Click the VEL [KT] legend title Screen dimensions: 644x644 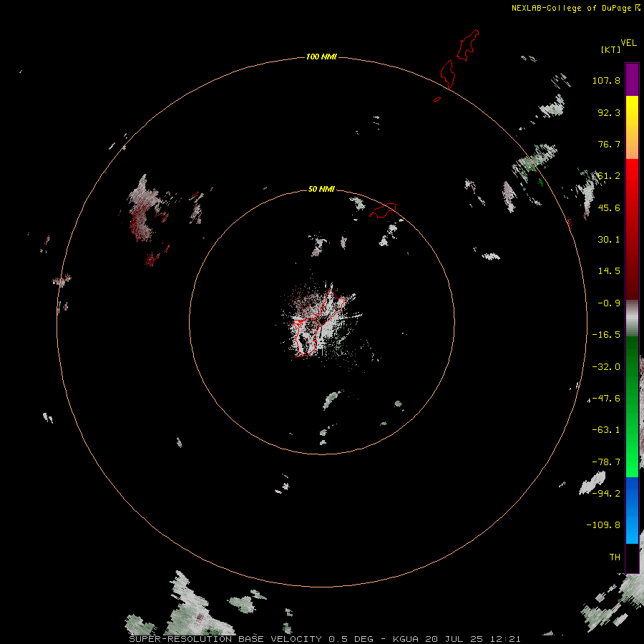(618, 46)
